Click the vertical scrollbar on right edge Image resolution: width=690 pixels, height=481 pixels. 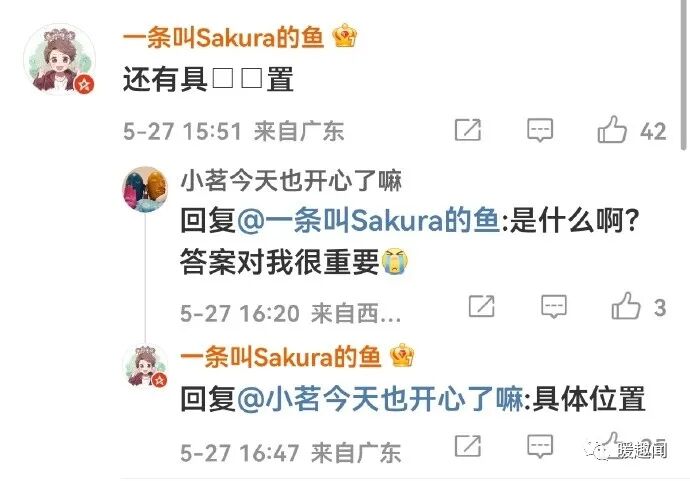click(x=683, y=75)
